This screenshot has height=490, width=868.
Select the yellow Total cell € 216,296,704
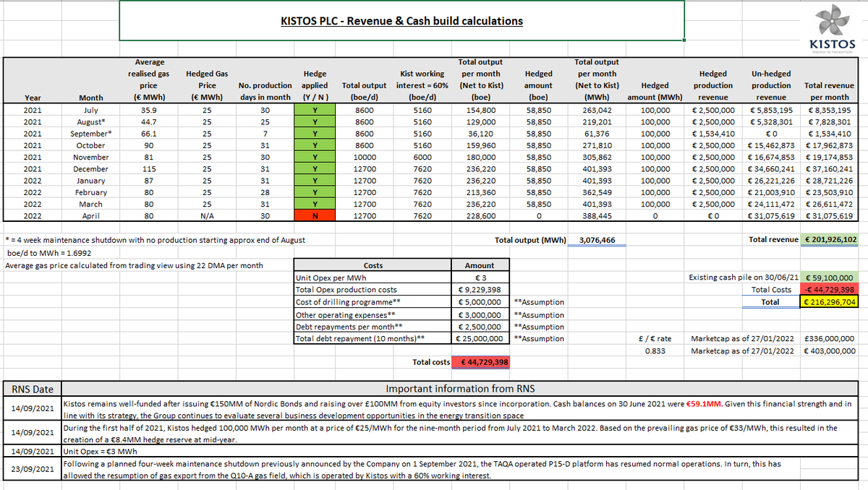click(x=829, y=302)
